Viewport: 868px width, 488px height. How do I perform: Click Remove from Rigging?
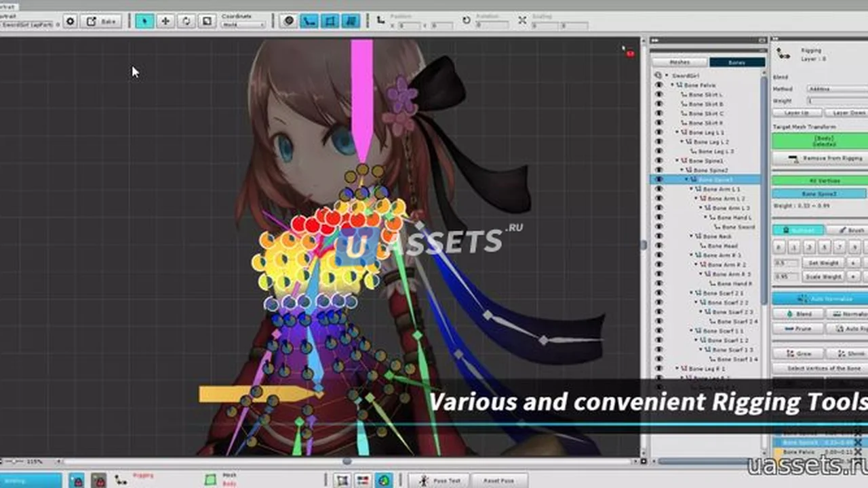(x=820, y=158)
